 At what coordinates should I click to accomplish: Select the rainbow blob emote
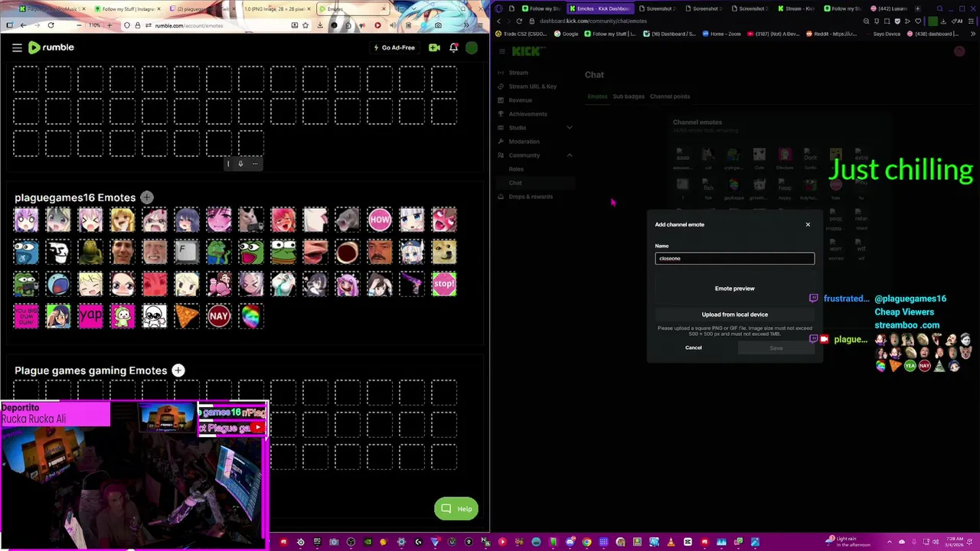point(251,316)
